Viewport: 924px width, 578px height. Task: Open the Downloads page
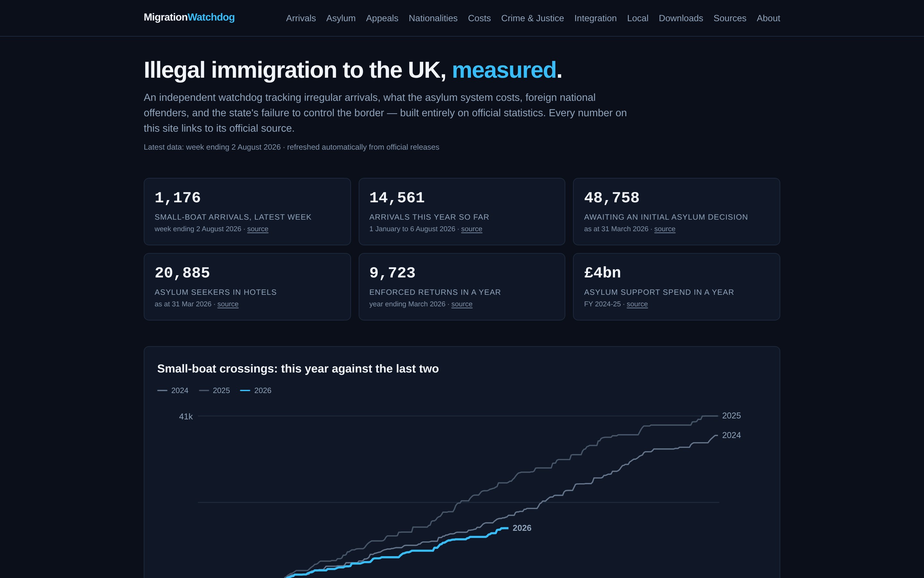pyautogui.click(x=681, y=18)
